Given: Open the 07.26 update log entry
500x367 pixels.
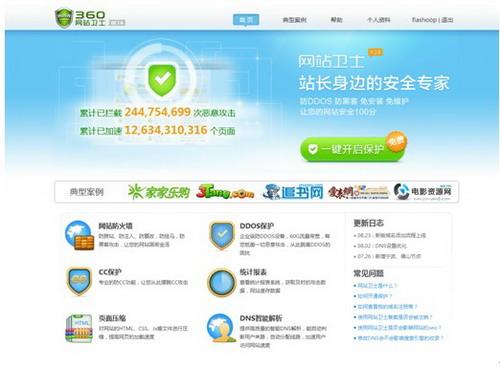Looking at the screenshot, I should point(387,256).
